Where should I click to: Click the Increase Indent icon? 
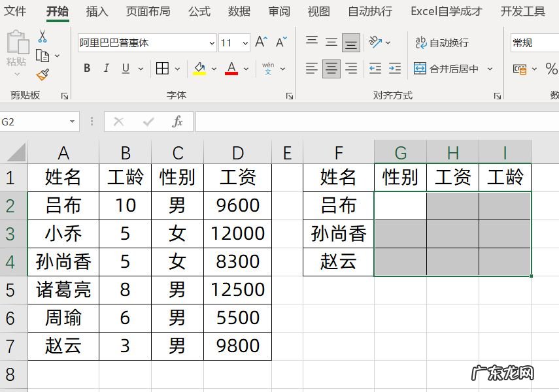394,69
